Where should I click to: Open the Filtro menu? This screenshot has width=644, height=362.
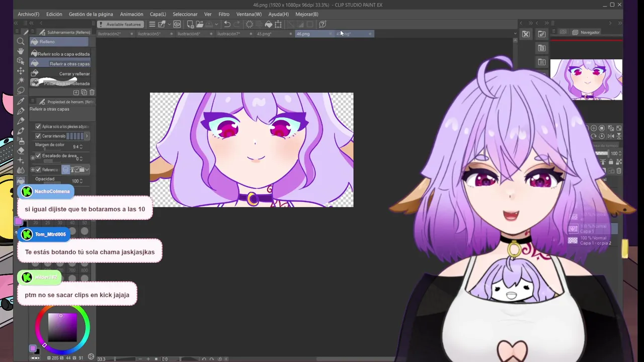224,14
